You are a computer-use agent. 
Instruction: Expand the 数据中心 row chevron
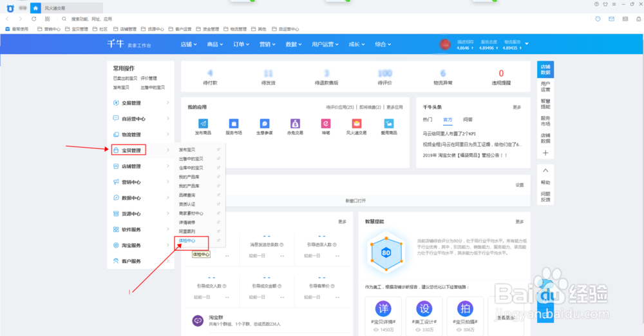168,197
